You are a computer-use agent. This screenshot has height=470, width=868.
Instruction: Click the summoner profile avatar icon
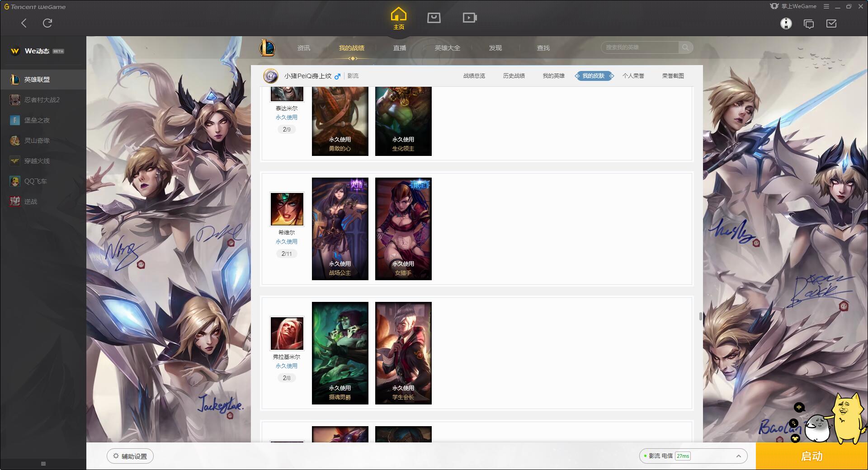(270, 76)
